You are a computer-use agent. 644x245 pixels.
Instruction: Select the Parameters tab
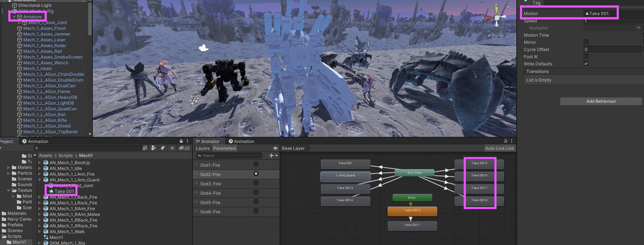225,149
